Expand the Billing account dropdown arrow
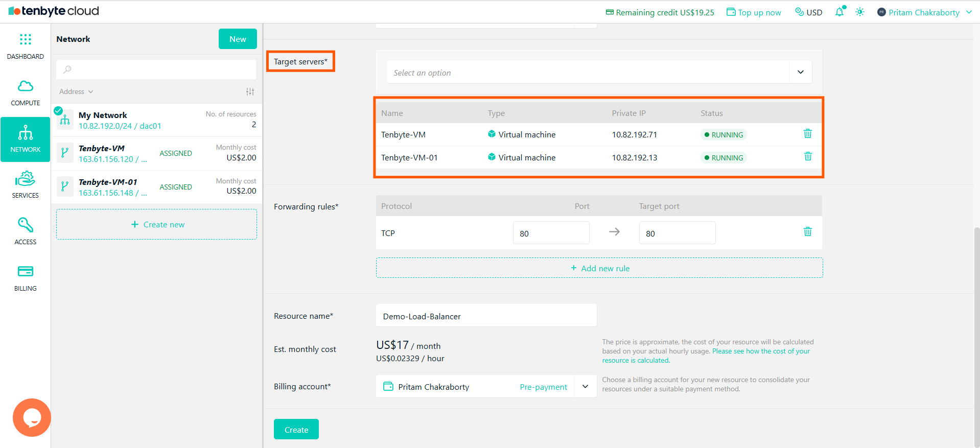Image resolution: width=980 pixels, height=448 pixels. 586,386
